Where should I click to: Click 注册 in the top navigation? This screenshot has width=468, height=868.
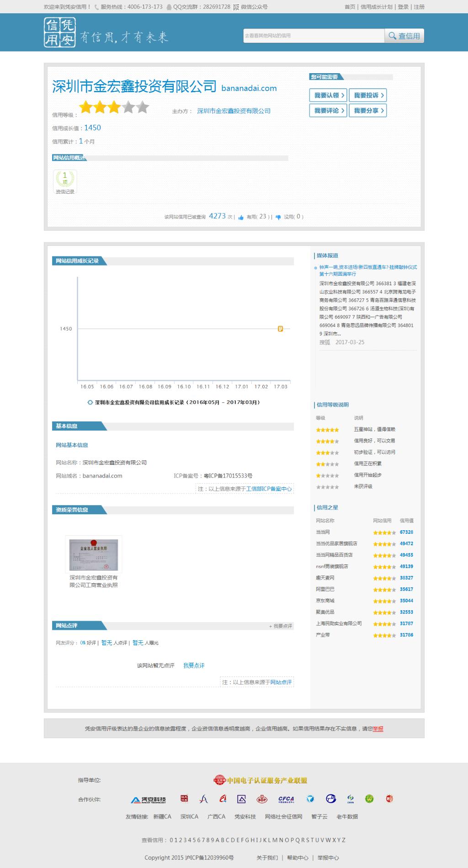419,7
